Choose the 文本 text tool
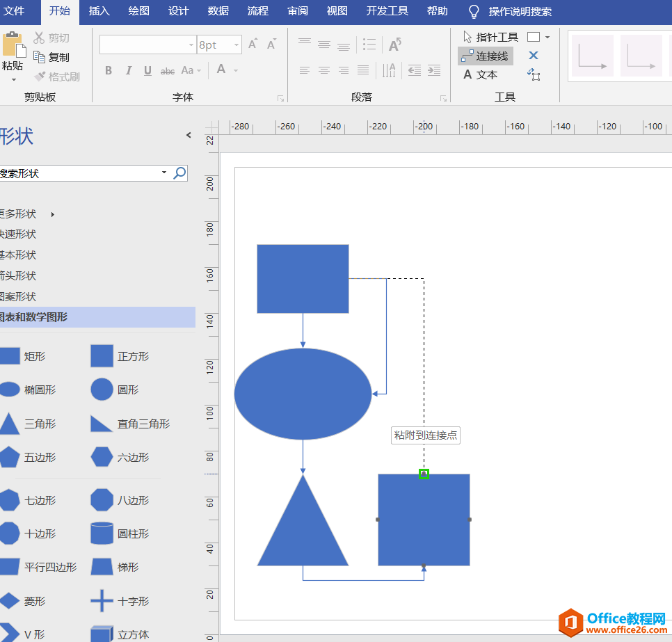Viewport: 672px width, 642px height. 480,74
